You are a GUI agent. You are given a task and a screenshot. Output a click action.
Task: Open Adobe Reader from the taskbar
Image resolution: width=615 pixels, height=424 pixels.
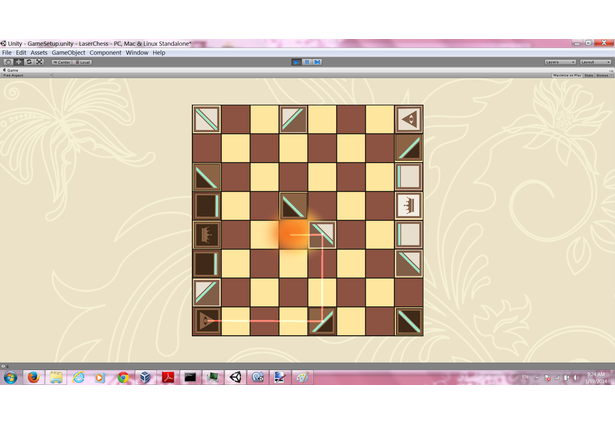168,377
